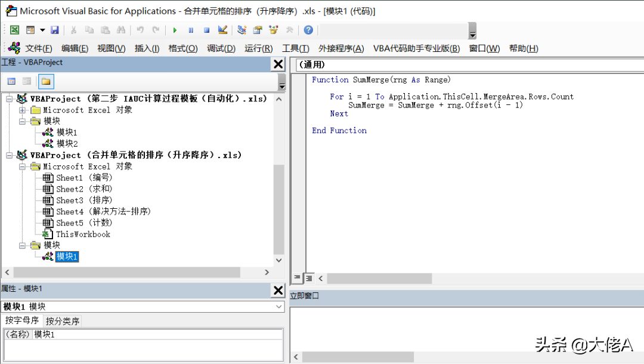The image size is (644, 364).
Task: Open the 文件(F) menu
Action: point(39,48)
